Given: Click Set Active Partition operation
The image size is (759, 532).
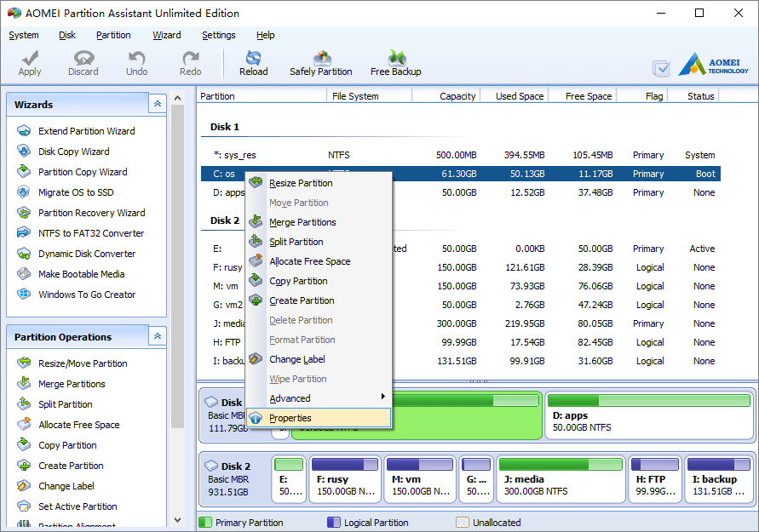Looking at the screenshot, I should point(78,506).
